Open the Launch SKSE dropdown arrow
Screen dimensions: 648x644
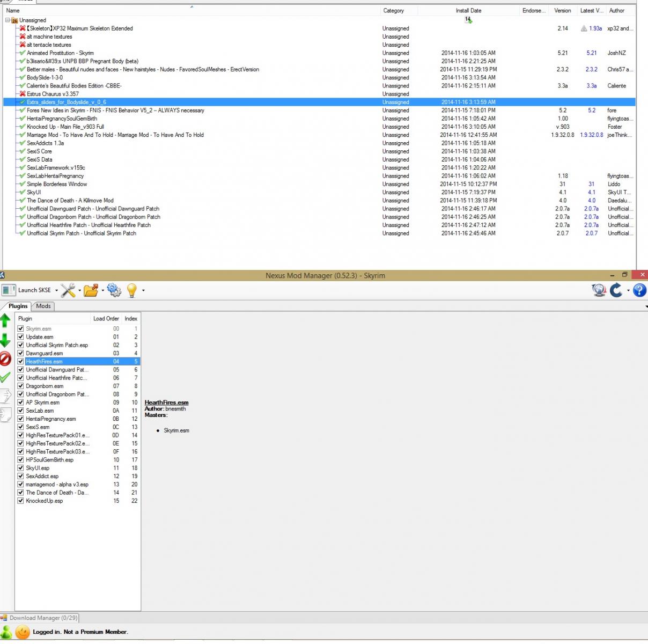click(56, 290)
